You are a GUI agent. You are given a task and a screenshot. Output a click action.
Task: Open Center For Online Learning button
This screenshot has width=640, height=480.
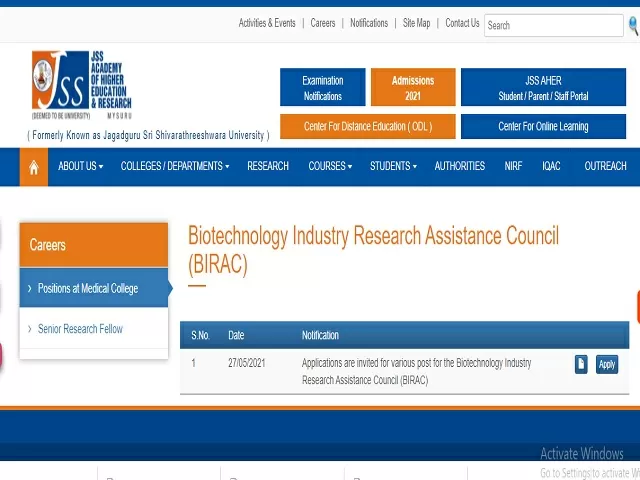(x=543, y=127)
